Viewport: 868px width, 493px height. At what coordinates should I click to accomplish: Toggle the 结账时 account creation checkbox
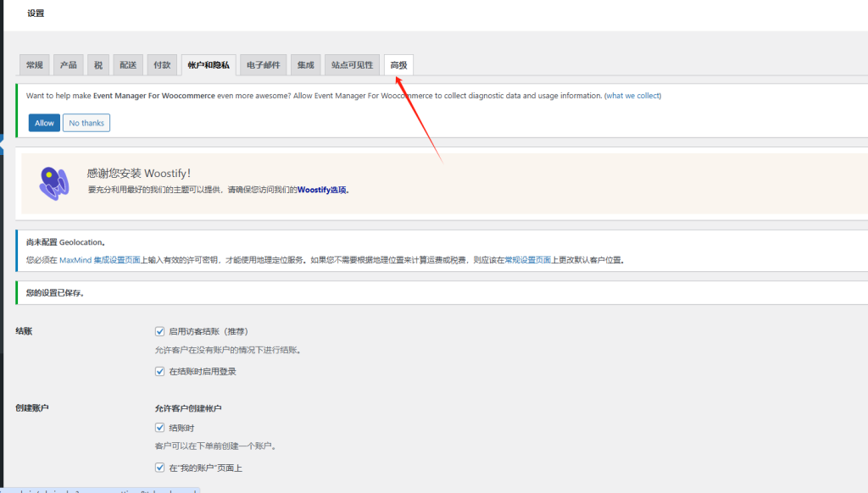159,427
